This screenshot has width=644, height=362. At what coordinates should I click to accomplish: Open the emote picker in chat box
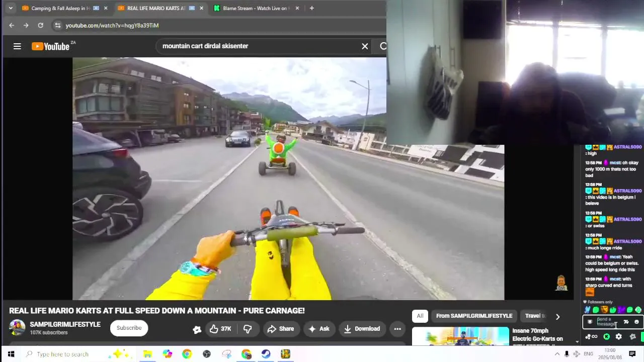tap(636, 322)
